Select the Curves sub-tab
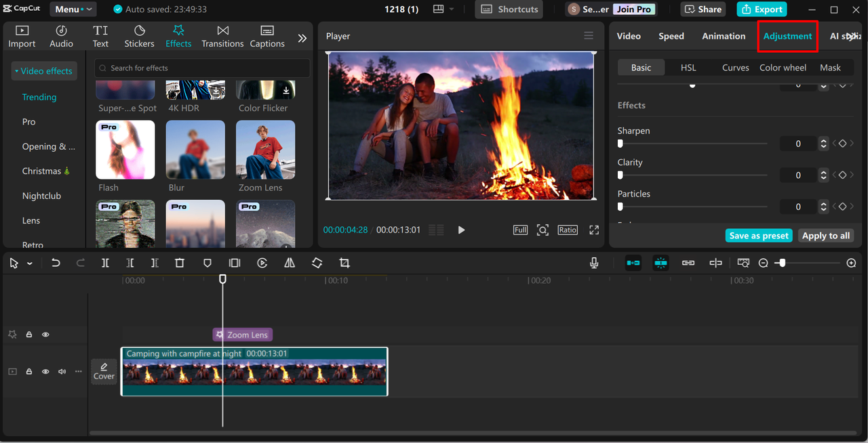This screenshot has width=868, height=443. pos(736,68)
